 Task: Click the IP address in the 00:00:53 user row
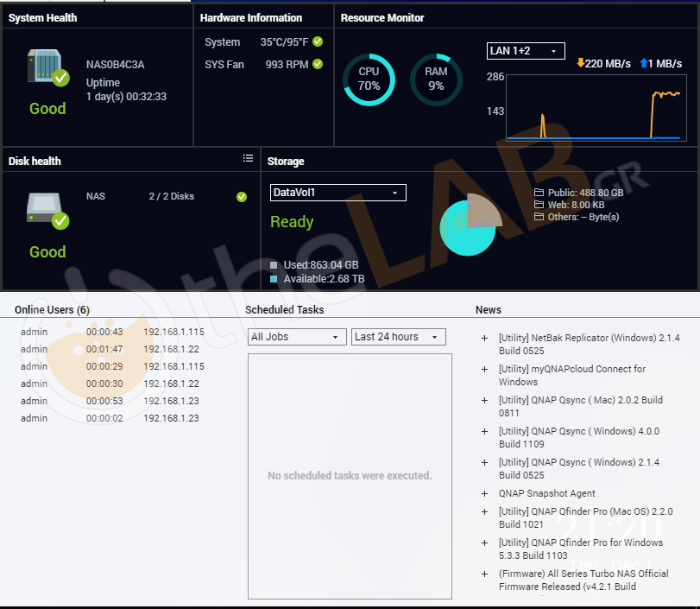(x=171, y=401)
